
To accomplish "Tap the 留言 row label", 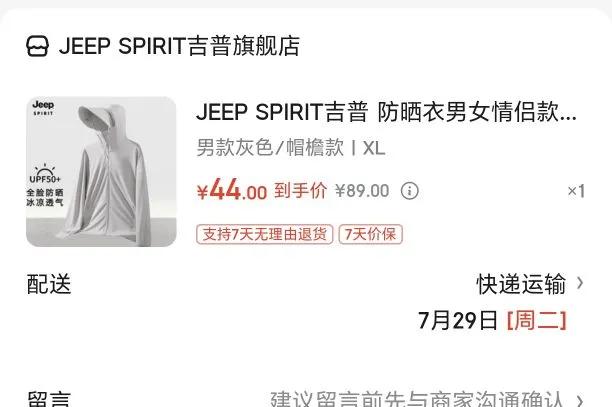I will [x=49, y=399].
